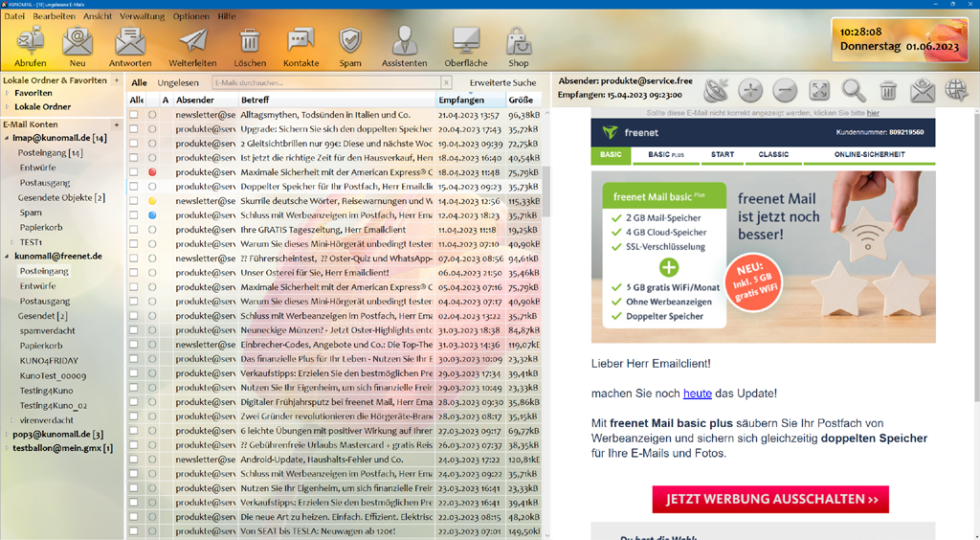The image size is (980, 540).
Task: Fetch new mail with Abrufen
Action: point(30,47)
